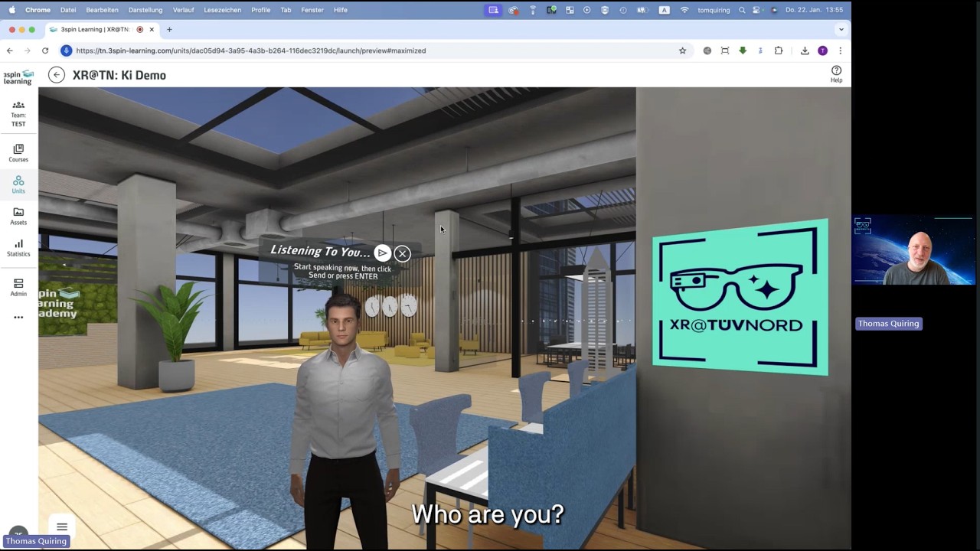Image resolution: width=980 pixels, height=551 pixels.
Task: Click the 3spin Learning logo
Action: click(x=18, y=77)
